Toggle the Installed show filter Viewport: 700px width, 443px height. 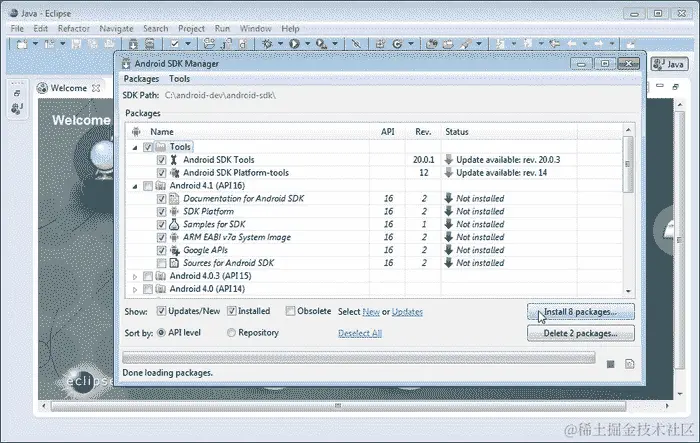[x=231, y=311]
